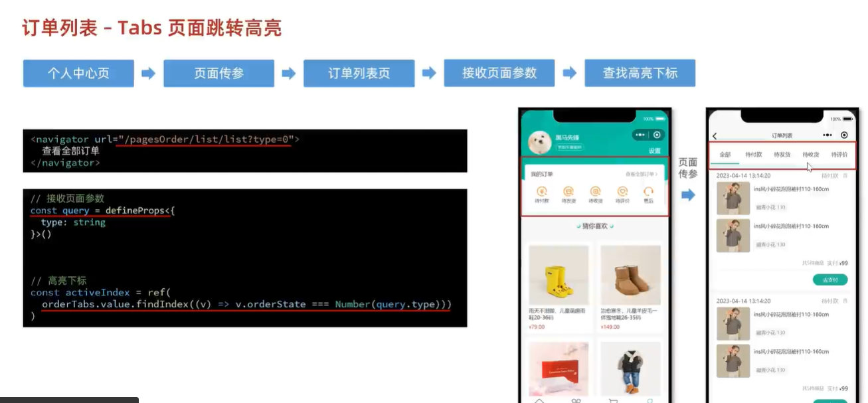Open the three-dots capsule menu on 订单列表 page

tap(827, 135)
